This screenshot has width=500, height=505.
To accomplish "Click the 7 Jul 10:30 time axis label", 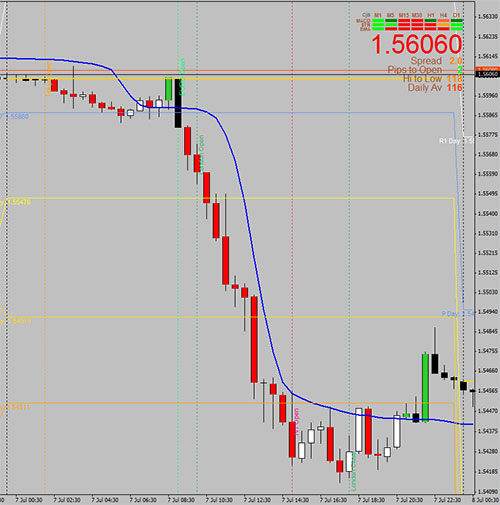I will (x=219, y=500).
